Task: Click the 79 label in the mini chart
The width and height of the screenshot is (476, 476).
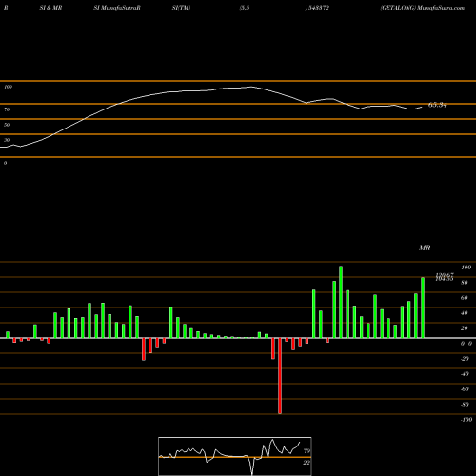Action: (x=307, y=451)
